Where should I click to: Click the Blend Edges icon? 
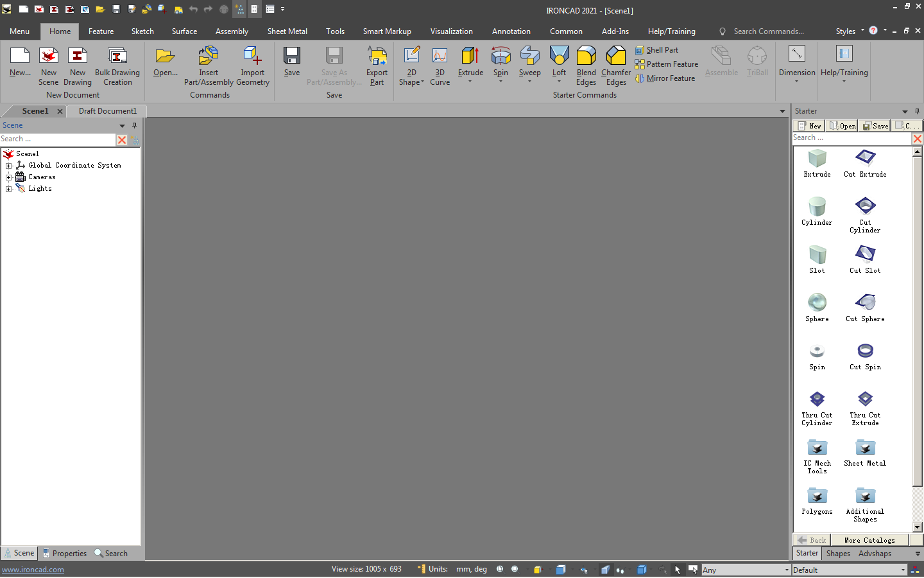pos(586,64)
